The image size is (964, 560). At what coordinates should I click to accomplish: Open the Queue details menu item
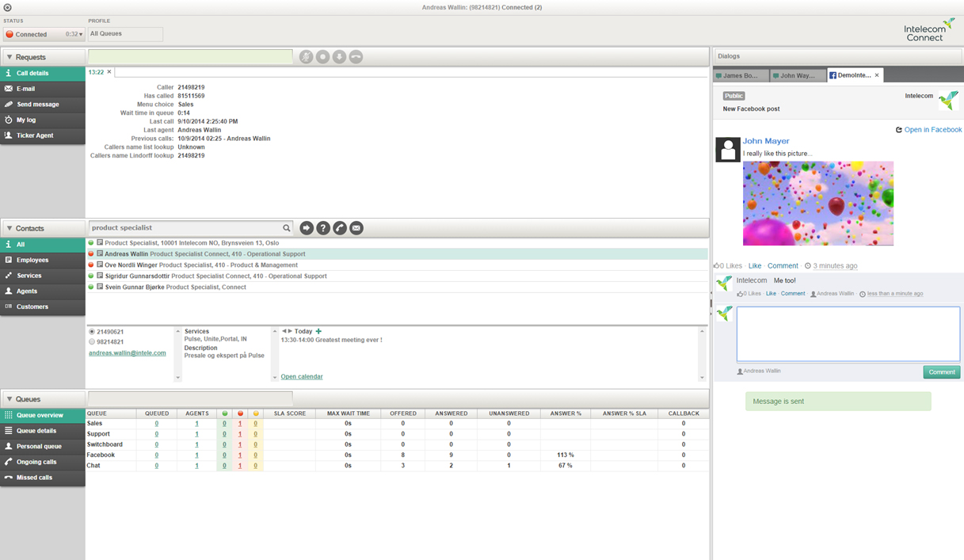tap(36, 431)
